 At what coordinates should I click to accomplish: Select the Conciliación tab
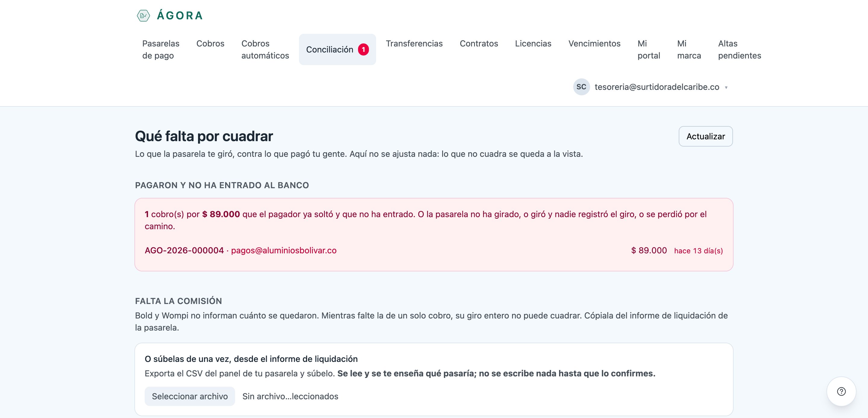[x=337, y=49]
